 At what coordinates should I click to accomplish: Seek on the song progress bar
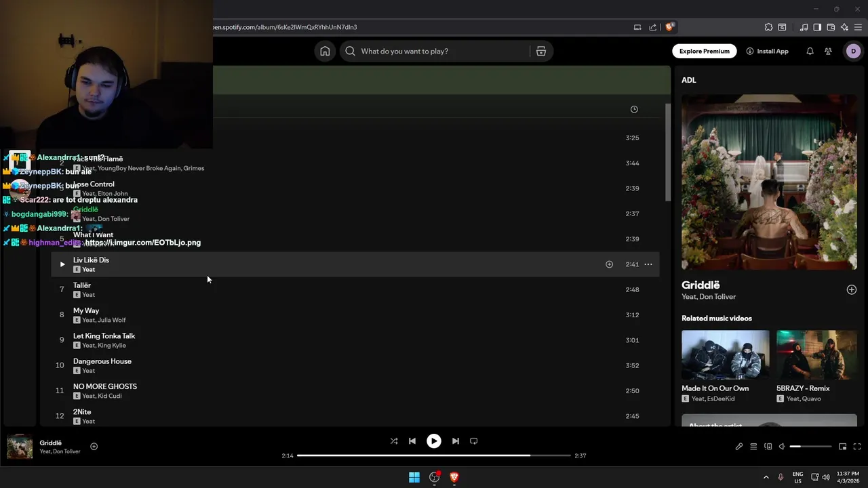[434, 455]
